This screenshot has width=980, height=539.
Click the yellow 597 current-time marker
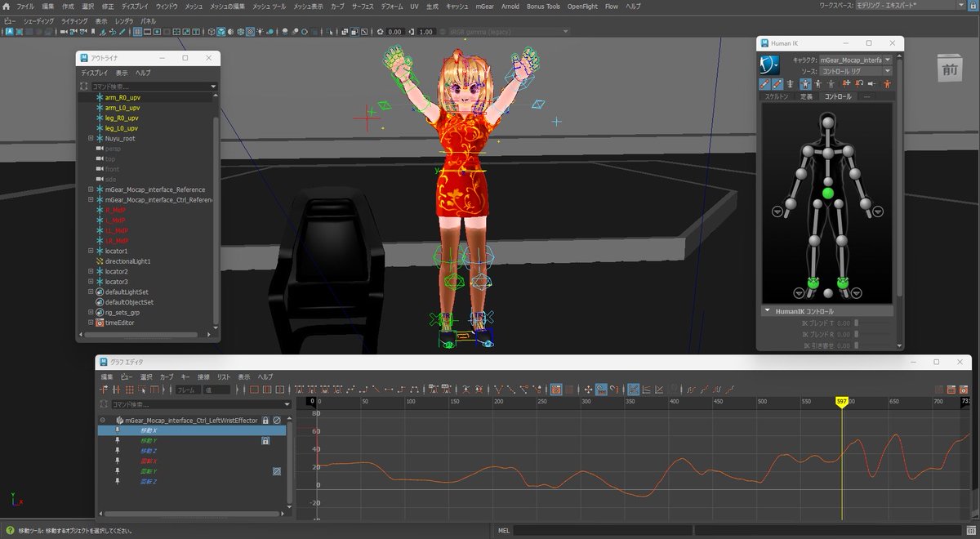tap(841, 401)
